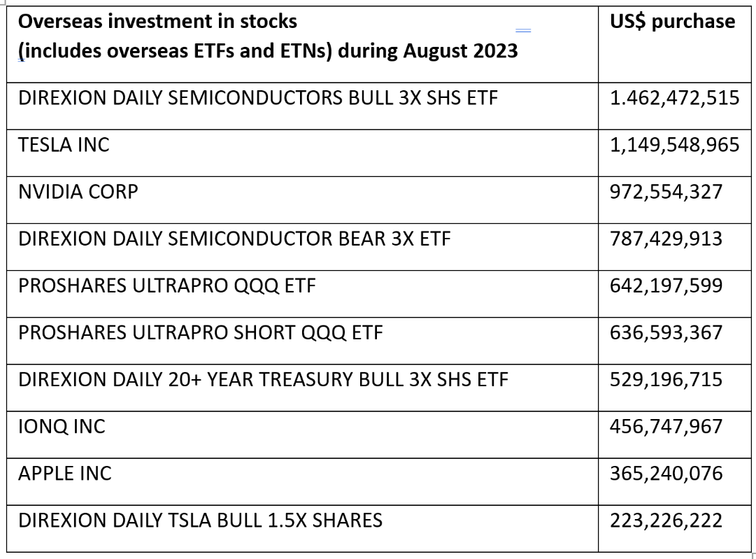Click the Direxion Daily Semiconductor Bear 3X ETF cell
Image resolution: width=756 pixels, height=559 pixels.
point(234,239)
